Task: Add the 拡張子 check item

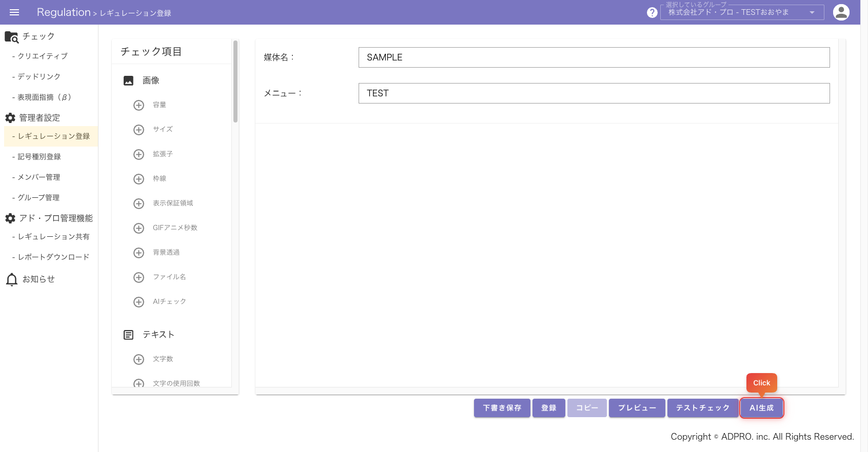Action: point(139,154)
